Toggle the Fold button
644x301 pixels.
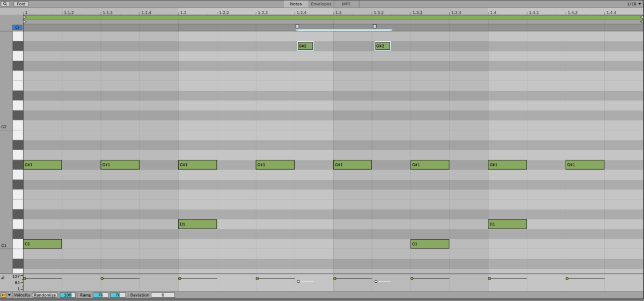(21, 4)
